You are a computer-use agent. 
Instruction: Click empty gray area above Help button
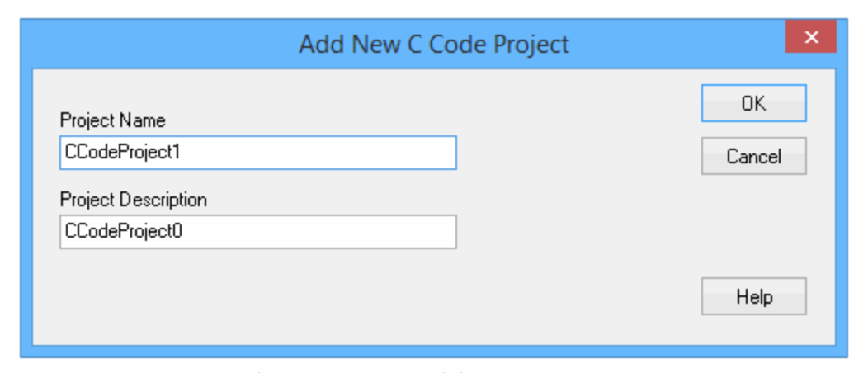752,231
